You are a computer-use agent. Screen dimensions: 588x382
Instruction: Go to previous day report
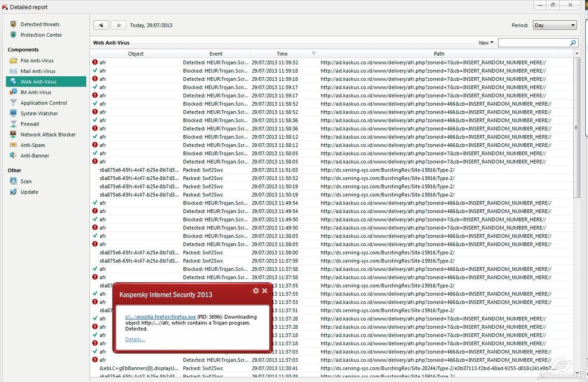101,25
